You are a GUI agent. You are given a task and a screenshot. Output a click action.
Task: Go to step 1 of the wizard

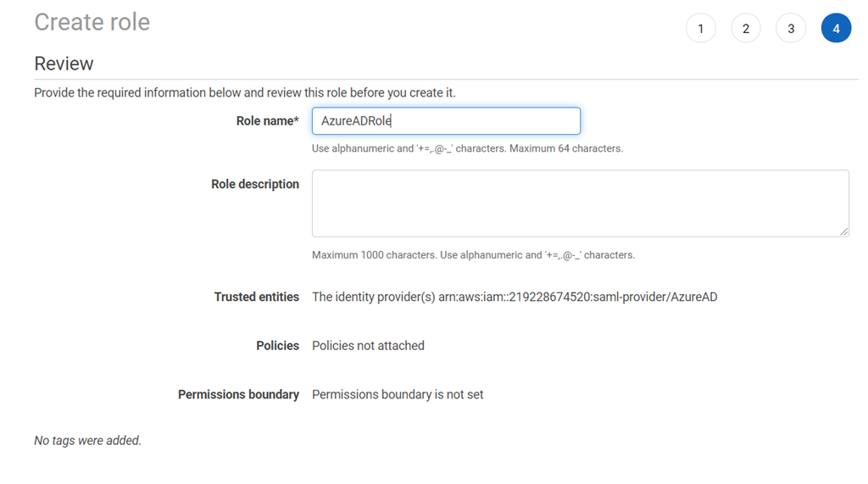[x=700, y=29]
